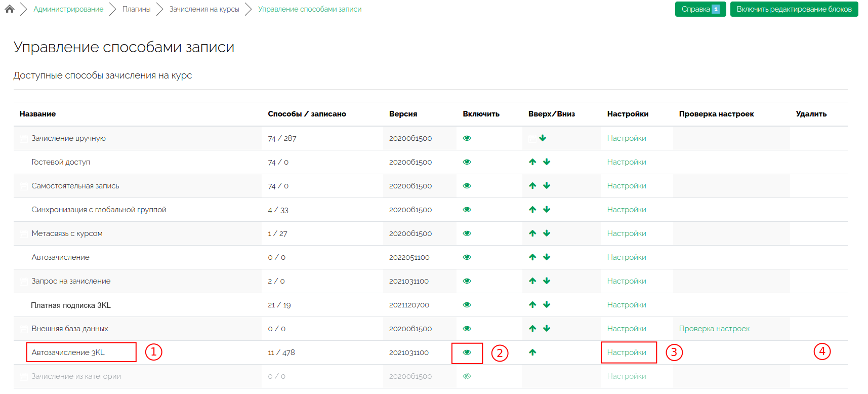Image resolution: width=868 pixels, height=394 pixels.
Task: Click version 2021120700 cell
Action: pyautogui.click(x=409, y=305)
